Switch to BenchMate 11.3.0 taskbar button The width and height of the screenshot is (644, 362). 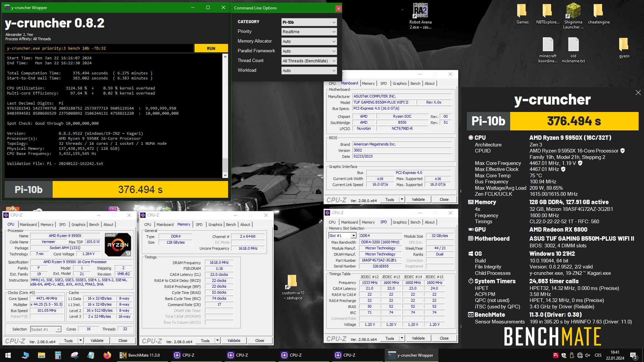point(143,355)
